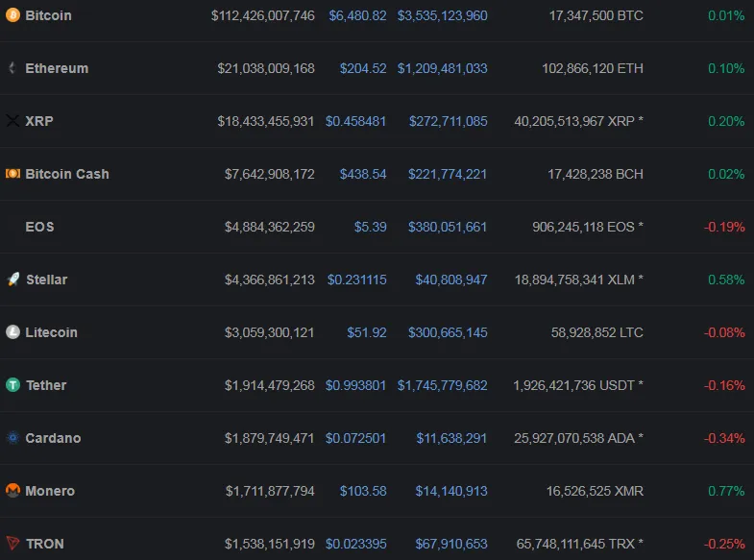Viewport: 754px width, 560px height.
Task: Click the Ethereum diamond logo icon
Action: click(x=12, y=68)
